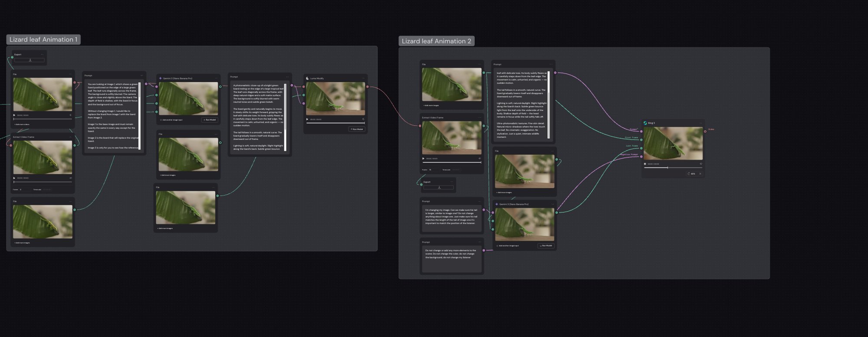Click the Luma Modify red output port

[x=367, y=87]
